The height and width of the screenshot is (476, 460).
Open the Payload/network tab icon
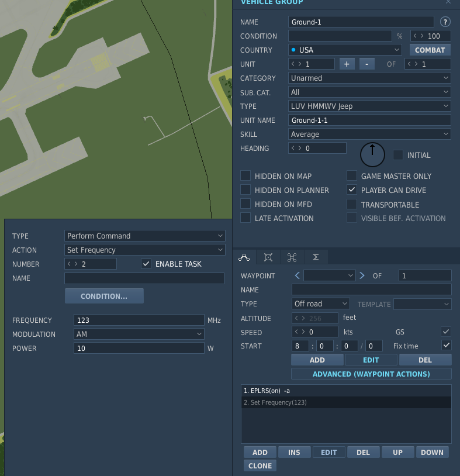[292, 257]
